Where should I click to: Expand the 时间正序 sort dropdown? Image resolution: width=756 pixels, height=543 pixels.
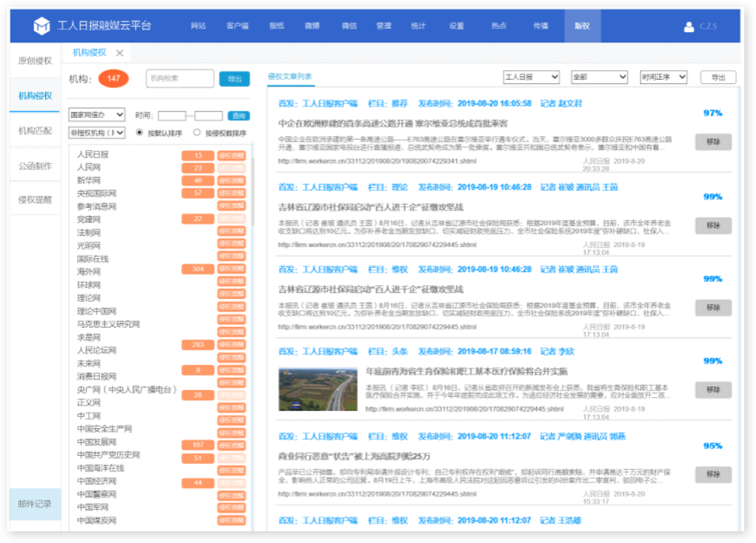pos(664,77)
